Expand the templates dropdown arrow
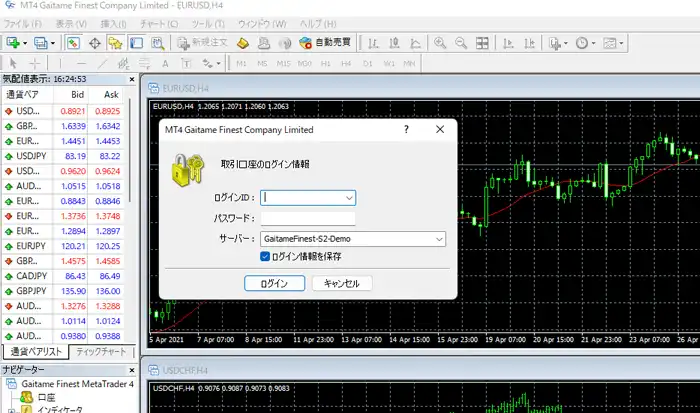 (621, 43)
